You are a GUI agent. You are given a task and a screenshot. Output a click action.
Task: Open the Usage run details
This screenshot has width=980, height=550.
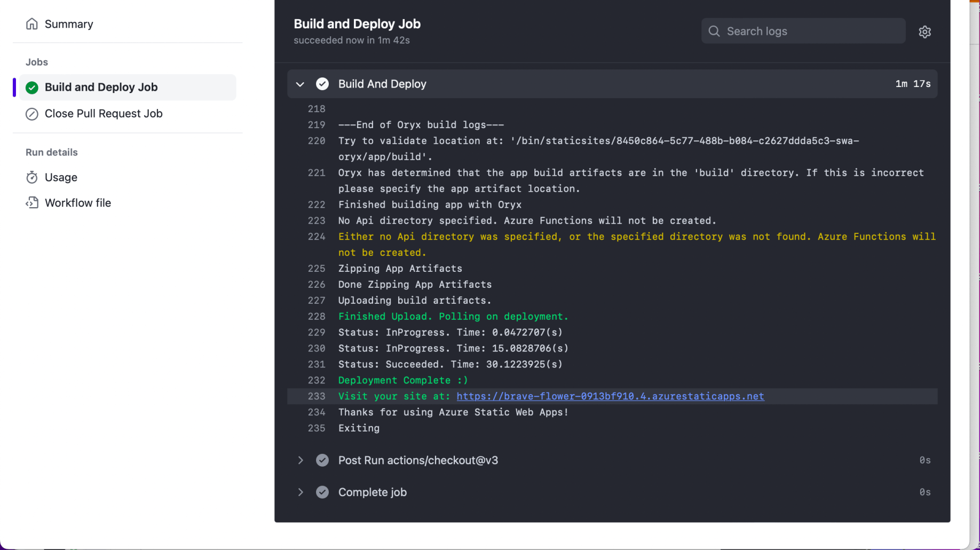point(61,177)
